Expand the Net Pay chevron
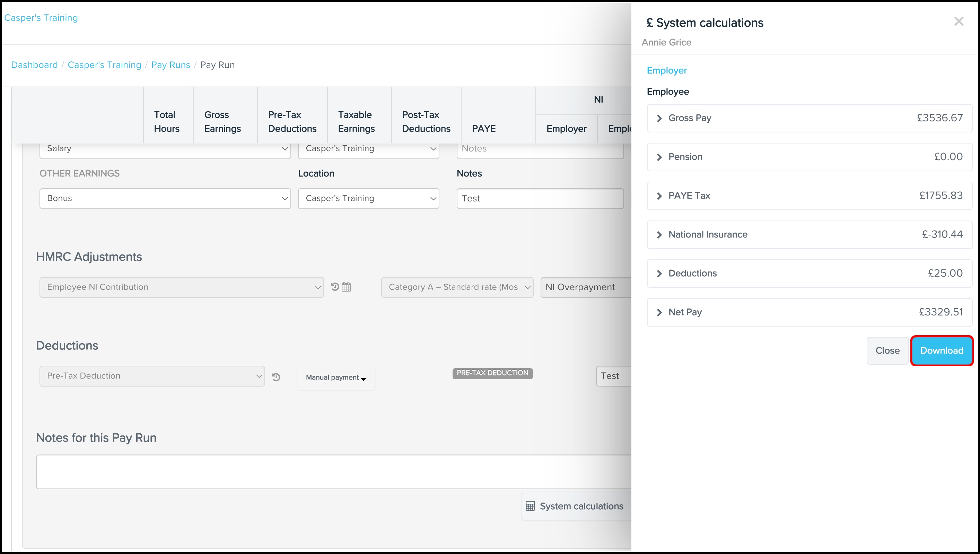Image resolution: width=980 pixels, height=554 pixels. click(x=659, y=312)
